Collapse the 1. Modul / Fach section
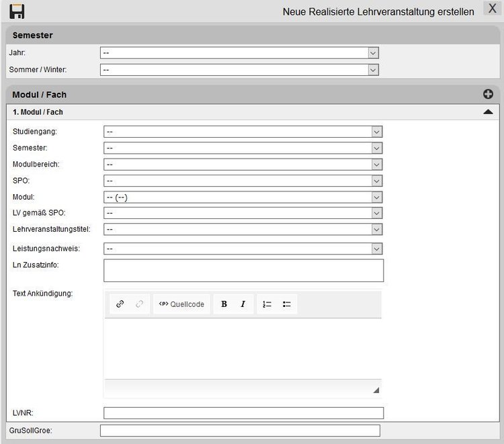Image resolution: width=504 pixels, height=444 pixels. (488, 112)
